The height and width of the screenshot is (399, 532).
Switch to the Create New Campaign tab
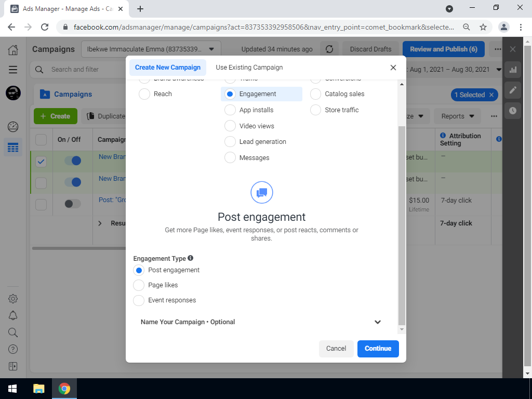(x=168, y=68)
